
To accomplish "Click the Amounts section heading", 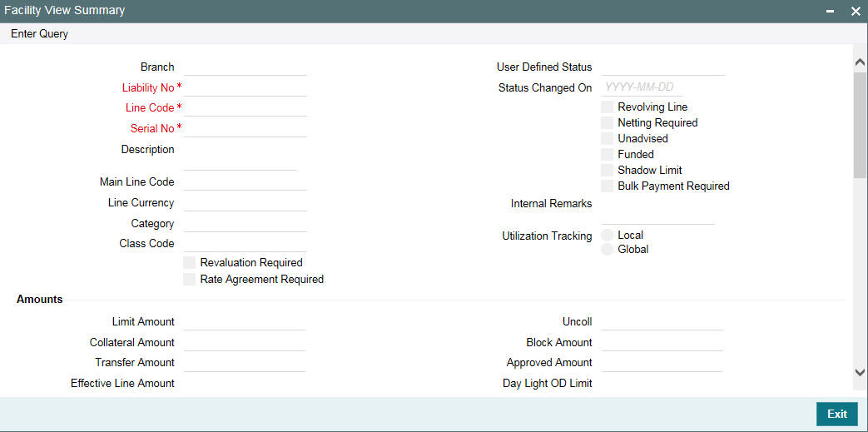I will click(39, 300).
